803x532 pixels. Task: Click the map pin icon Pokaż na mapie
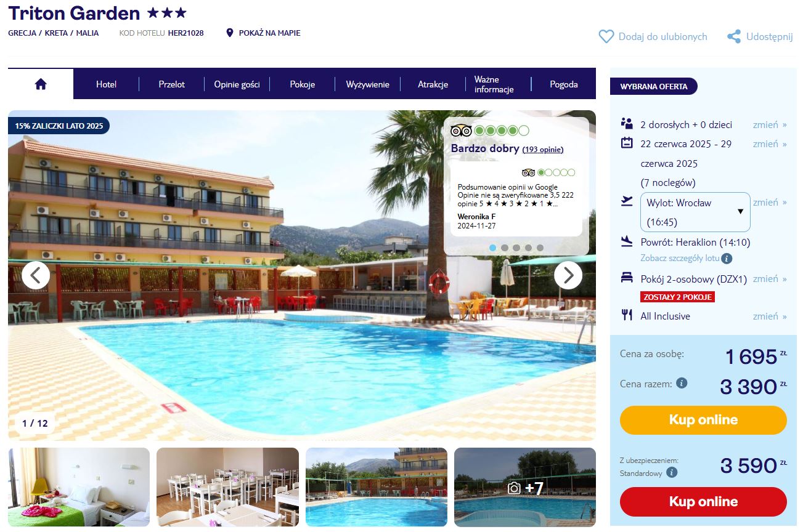point(230,33)
